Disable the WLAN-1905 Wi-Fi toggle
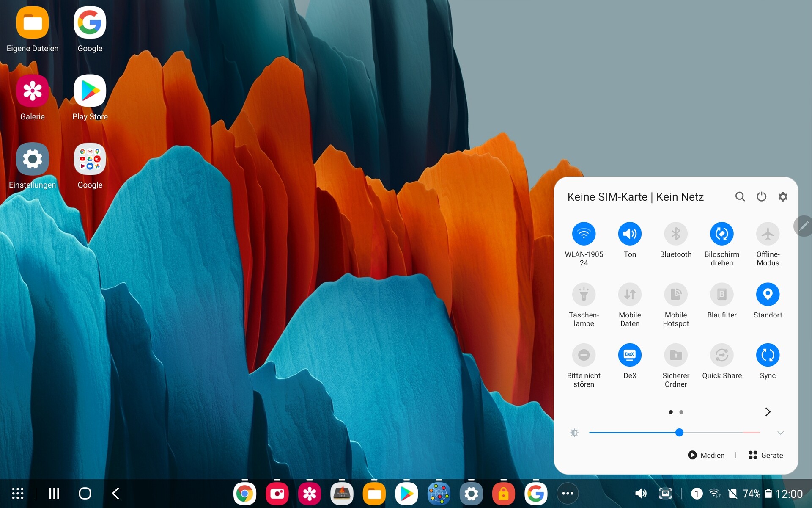Viewport: 812px width, 508px height. coord(584,234)
